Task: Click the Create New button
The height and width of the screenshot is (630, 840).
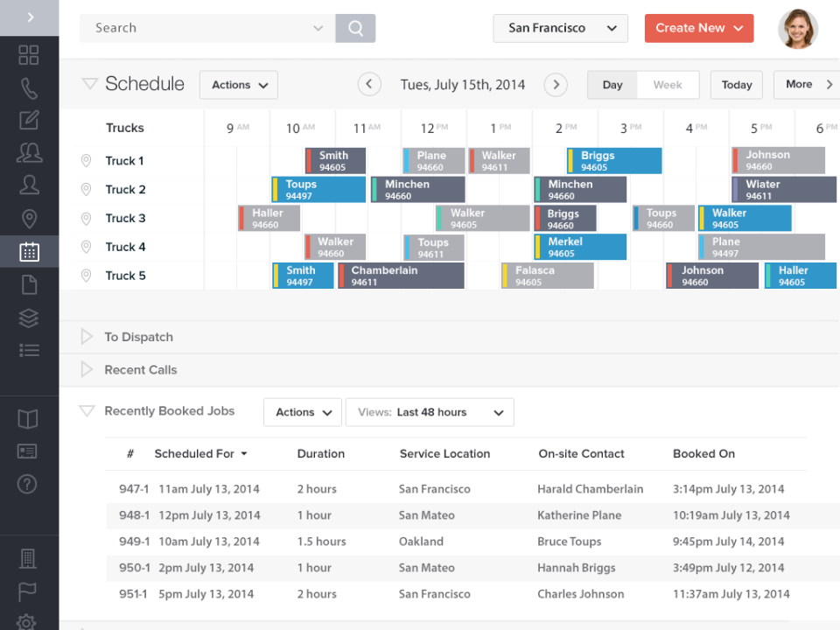Action: tap(698, 28)
